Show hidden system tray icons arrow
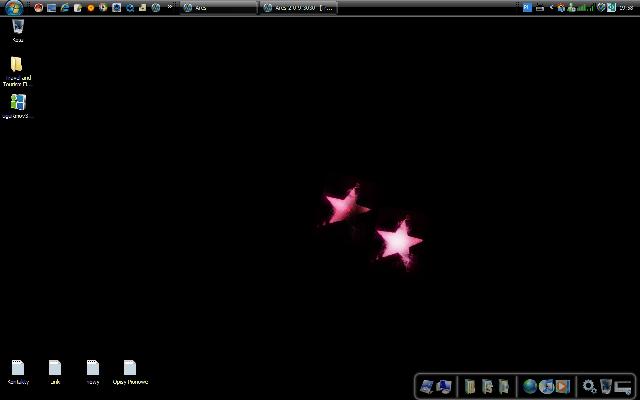The width and height of the screenshot is (640, 400). pos(551,7)
